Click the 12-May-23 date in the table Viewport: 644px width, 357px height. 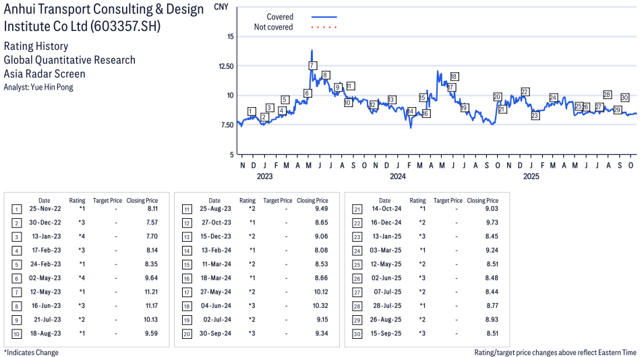pyautogui.click(x=44, y=292)
